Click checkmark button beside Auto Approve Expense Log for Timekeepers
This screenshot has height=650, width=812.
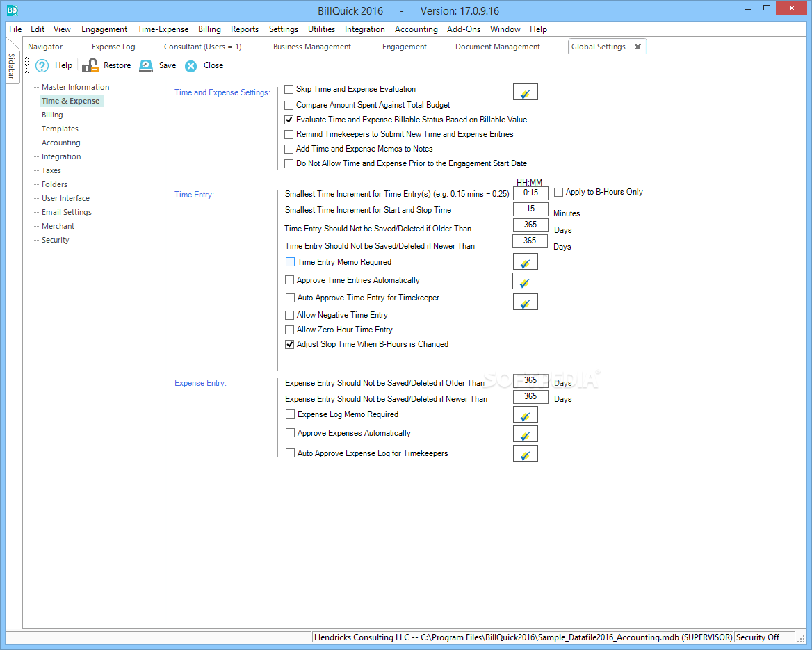pos(525,454)
